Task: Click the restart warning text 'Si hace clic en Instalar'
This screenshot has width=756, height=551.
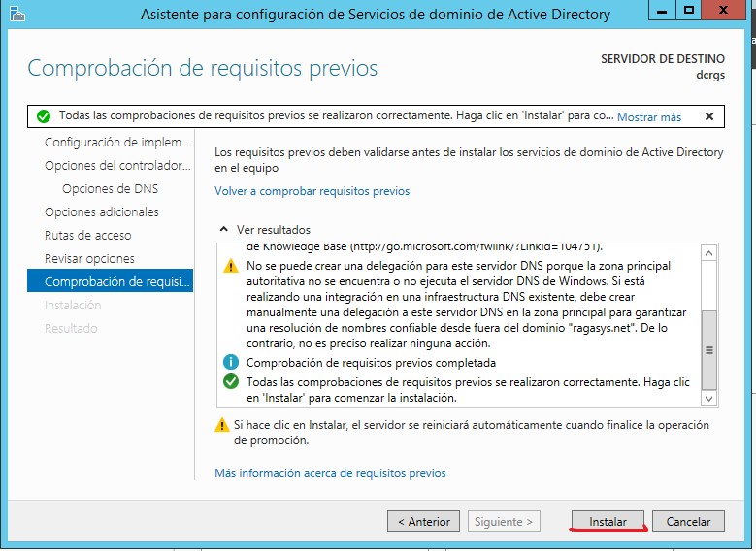Action: (472, 433)
